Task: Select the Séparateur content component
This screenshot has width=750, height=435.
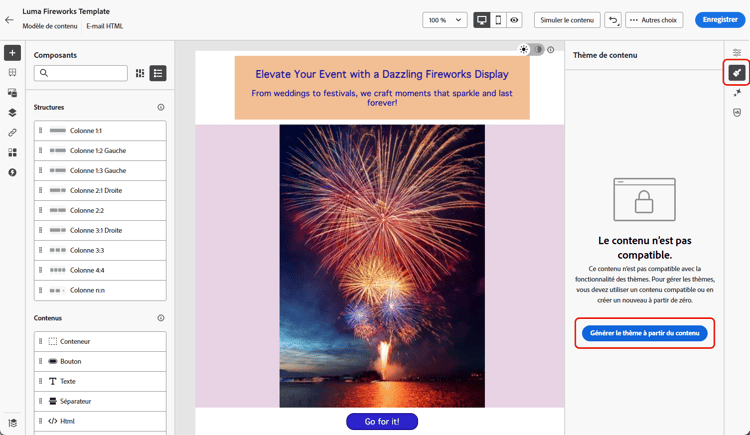Action: [100, 402]
